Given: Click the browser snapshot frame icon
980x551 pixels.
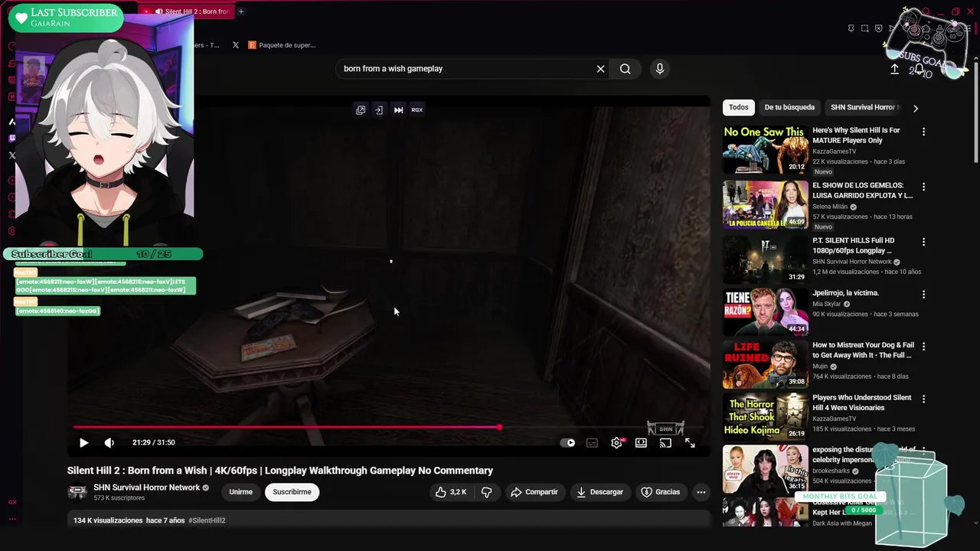Looking at the screenshot, I should pos(864,28).
